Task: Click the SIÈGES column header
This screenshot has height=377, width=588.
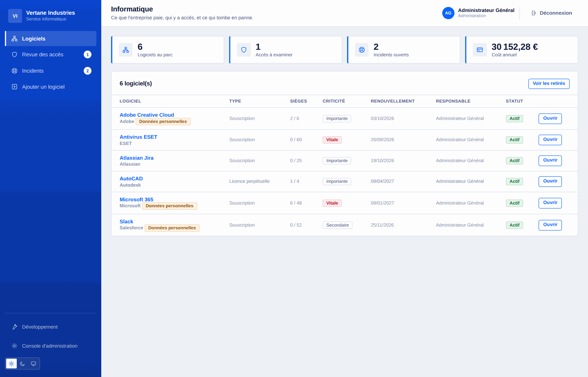Action: point(298,101)
